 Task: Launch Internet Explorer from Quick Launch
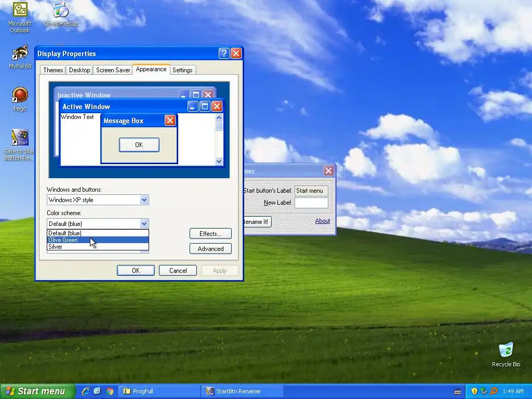86,391
